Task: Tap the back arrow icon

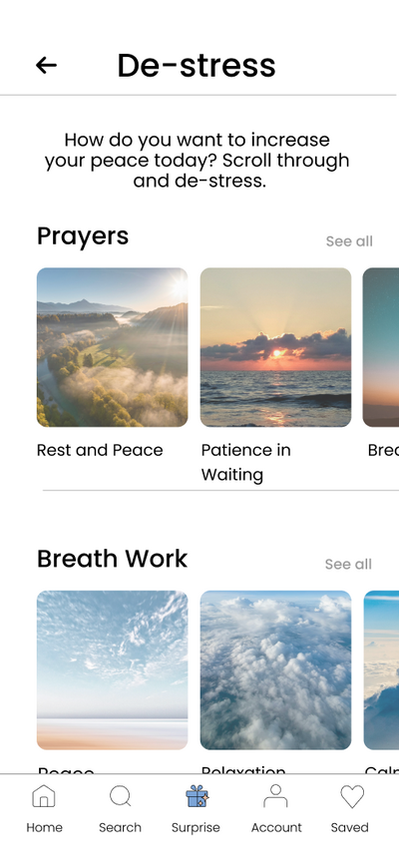Action: tap(47, 65)
